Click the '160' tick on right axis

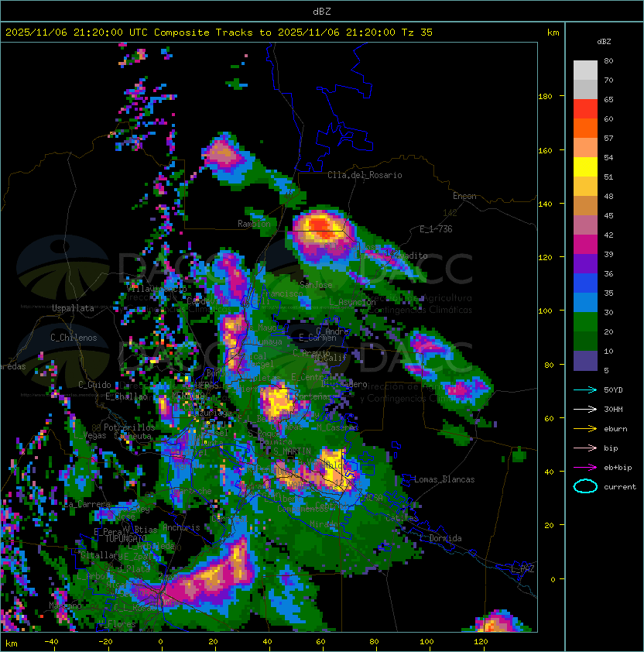tap(545, 150)
